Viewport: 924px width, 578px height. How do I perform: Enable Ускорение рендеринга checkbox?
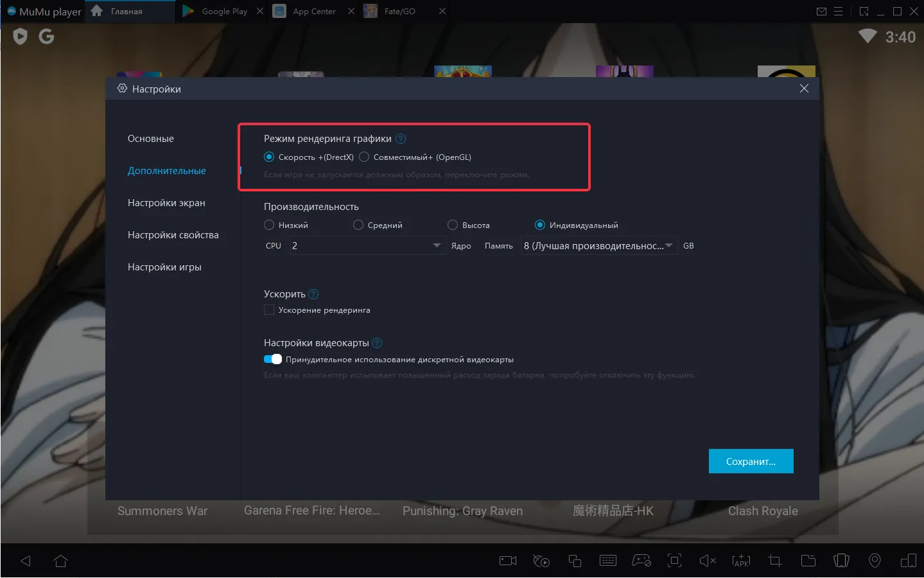pyautogui.click(x=269, y=310)
